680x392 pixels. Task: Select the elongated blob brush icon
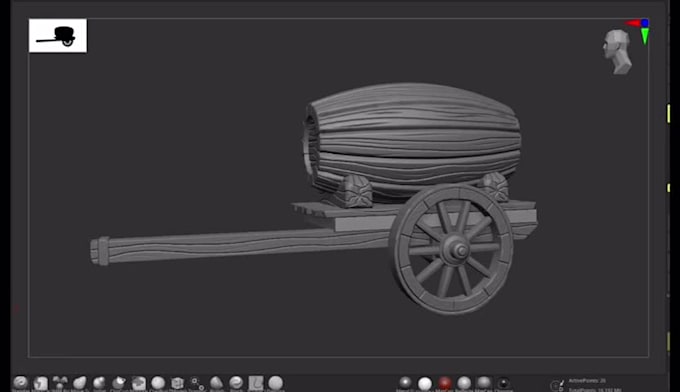[80, 383]
